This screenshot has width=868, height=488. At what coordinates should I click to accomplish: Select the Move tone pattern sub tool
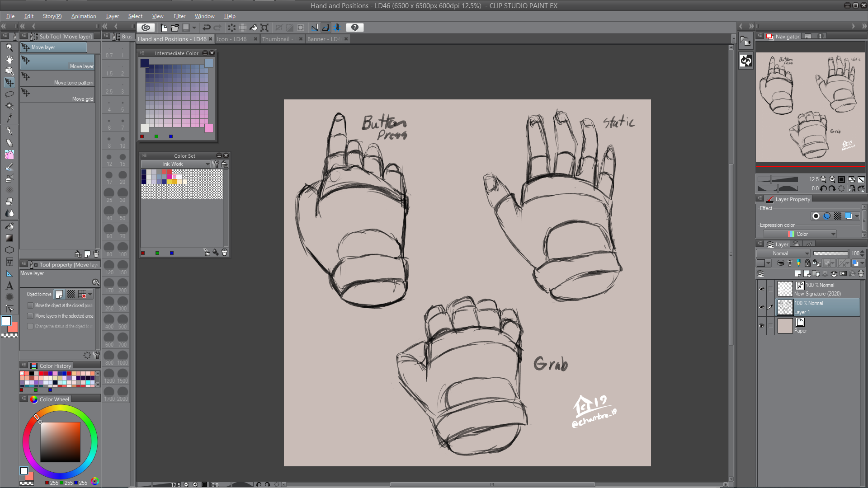57,79
